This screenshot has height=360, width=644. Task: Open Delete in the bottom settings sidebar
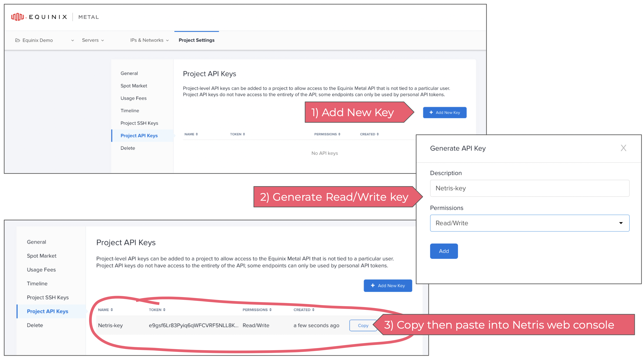tap(35, 325)
